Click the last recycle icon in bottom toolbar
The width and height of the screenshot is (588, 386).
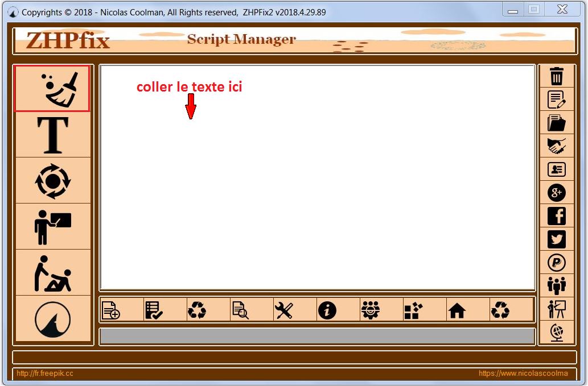[500, 310]
